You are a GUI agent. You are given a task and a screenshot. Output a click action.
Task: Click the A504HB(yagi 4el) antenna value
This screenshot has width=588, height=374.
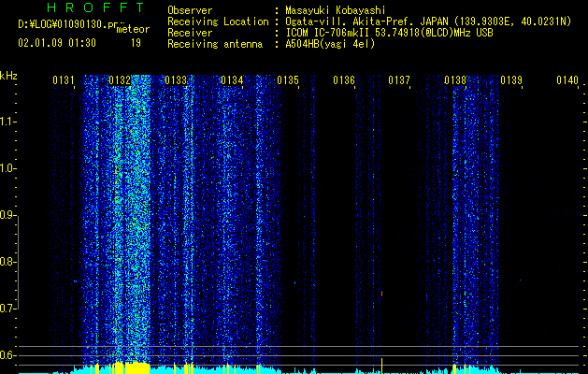[330, 44]
